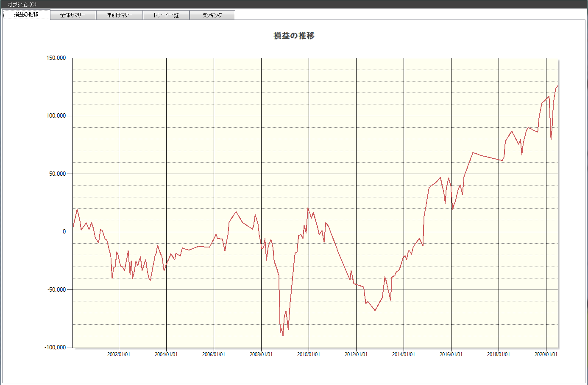Click the -100,000 y-axis label

55,347
